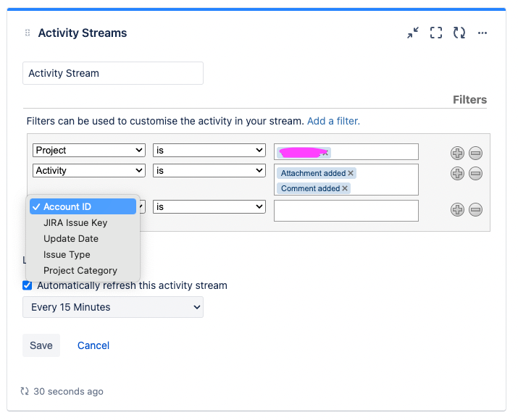
Task: Open the Activity row operator dropdown
Action: click(x=209, y=171)
